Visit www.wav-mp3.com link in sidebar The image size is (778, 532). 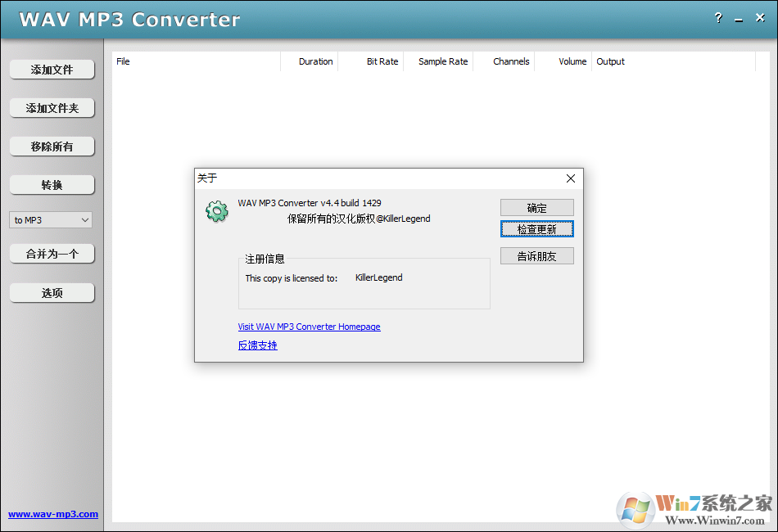tap(53, 514)
